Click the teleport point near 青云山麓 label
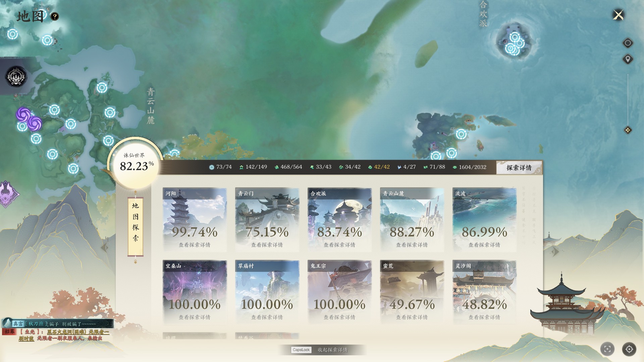 [x=110, y=112]
